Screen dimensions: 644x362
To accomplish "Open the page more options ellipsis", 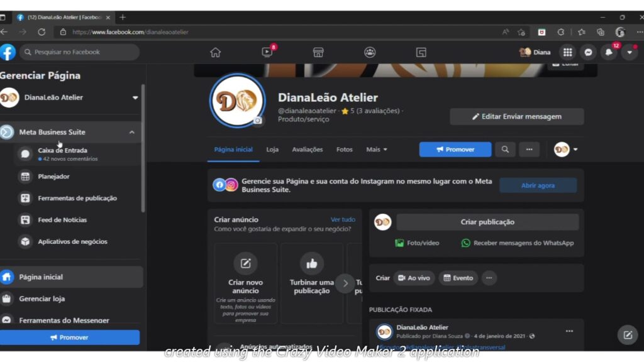I will 530,150.
